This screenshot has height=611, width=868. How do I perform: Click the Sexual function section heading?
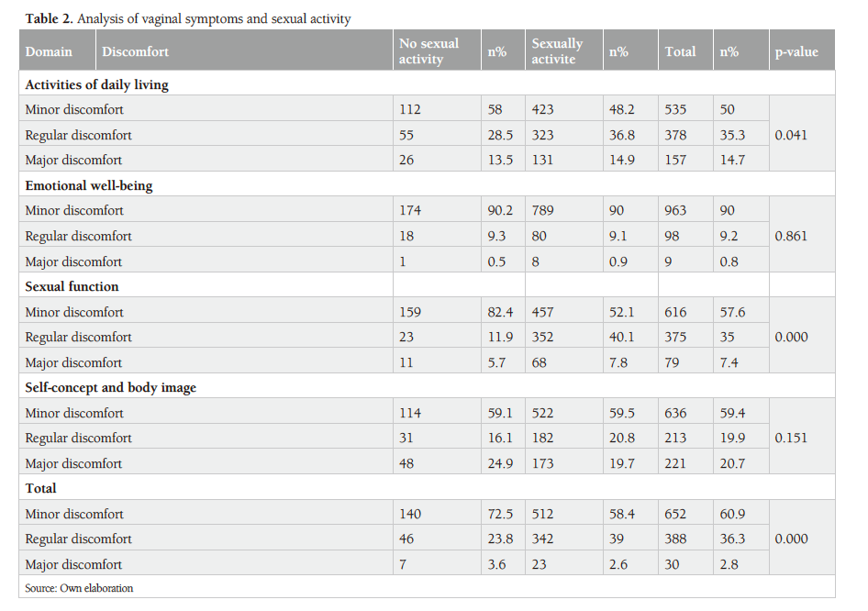(72, 286)
